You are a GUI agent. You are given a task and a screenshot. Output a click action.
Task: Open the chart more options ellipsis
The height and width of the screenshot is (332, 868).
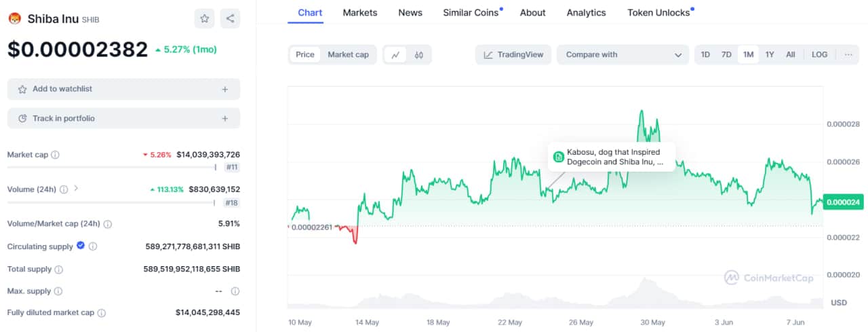point(848,54)
